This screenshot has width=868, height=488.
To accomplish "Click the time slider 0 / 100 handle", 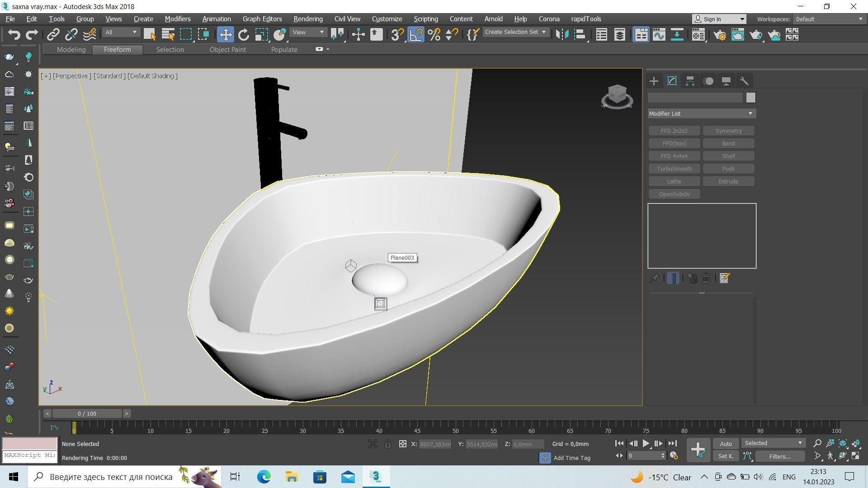I will pyautogui.click(x=87, y=414).
